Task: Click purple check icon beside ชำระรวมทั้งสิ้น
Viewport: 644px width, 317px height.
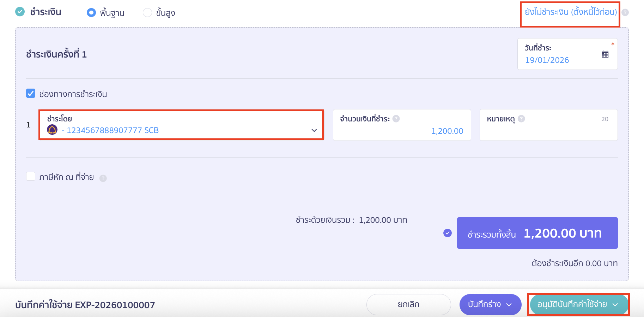Action: click(447, 233)
